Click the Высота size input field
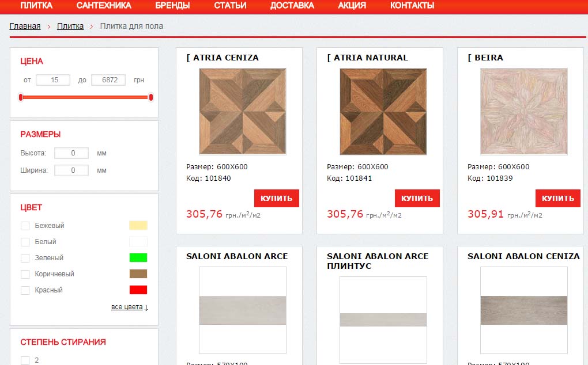588x365 pixels. point(71,153)
